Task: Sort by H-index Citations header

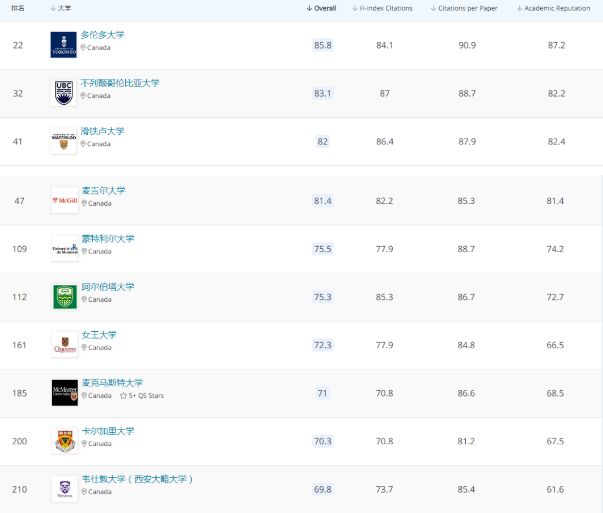Action: [382, 8]
